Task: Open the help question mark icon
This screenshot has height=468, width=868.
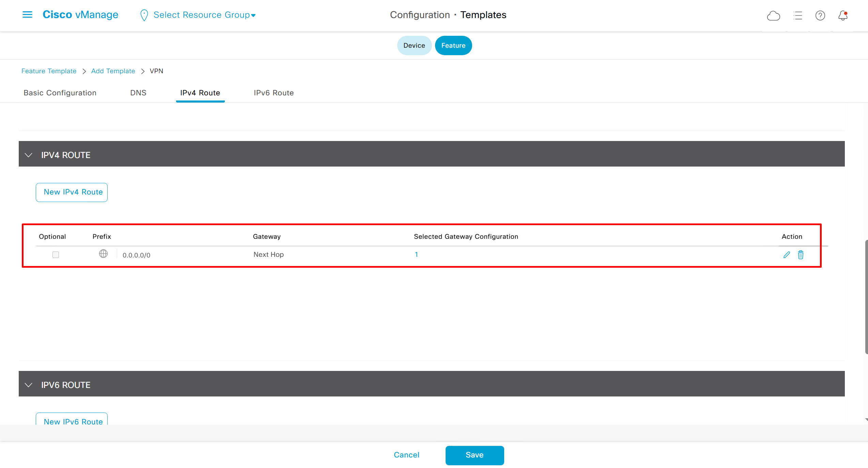Action: [820, 16]
